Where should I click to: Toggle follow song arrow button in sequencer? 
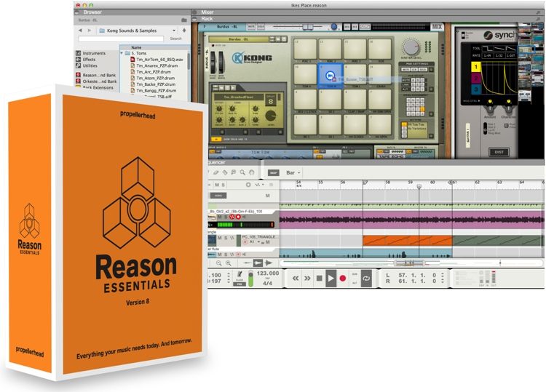tap(258, 263)
